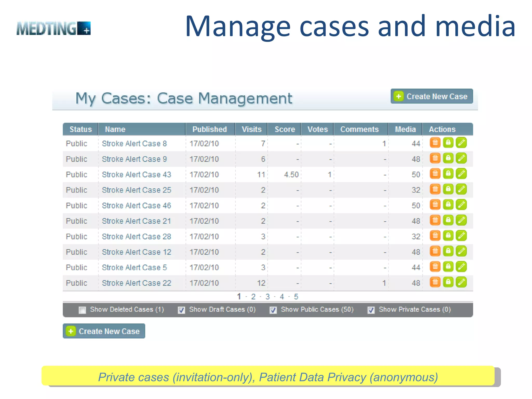Uncheck Show Public Cases checkbox
532x399 pixels.
click(273, 310)
